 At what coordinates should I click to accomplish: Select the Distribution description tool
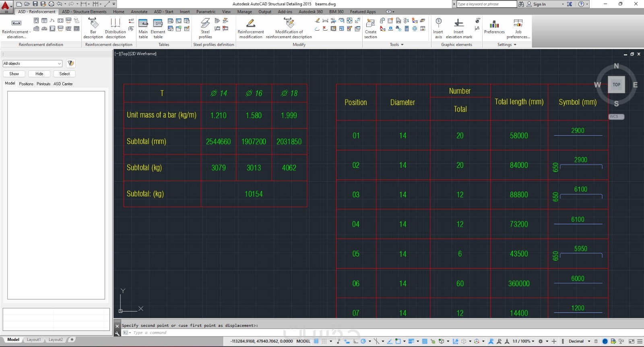tap(116, 28)
